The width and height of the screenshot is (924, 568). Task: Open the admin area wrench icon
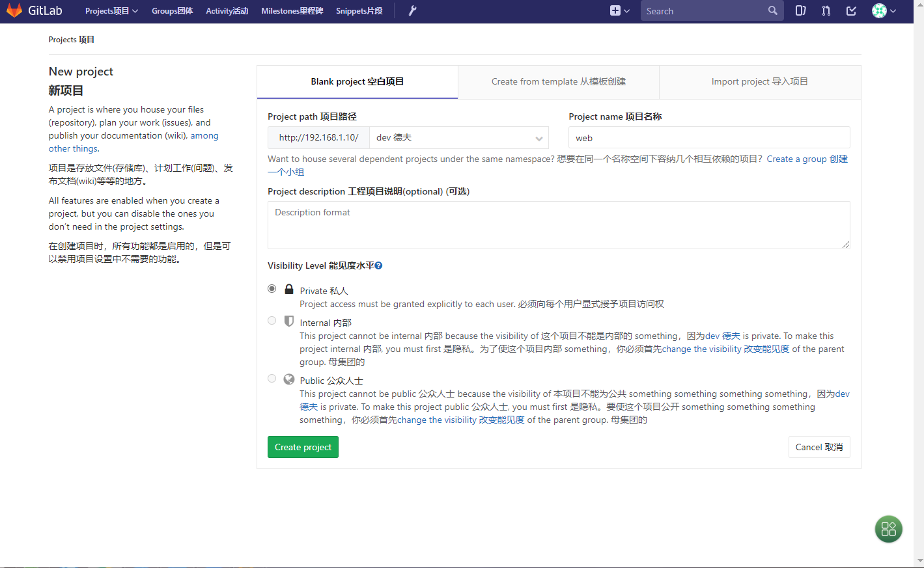pyautogui.click(x=412, y=10)
